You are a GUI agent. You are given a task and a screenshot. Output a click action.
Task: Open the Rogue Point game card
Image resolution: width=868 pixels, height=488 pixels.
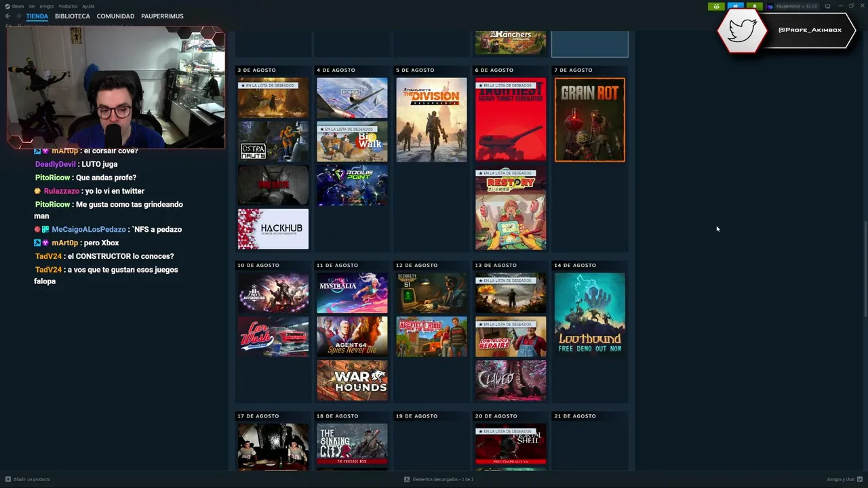click(352, 185)
